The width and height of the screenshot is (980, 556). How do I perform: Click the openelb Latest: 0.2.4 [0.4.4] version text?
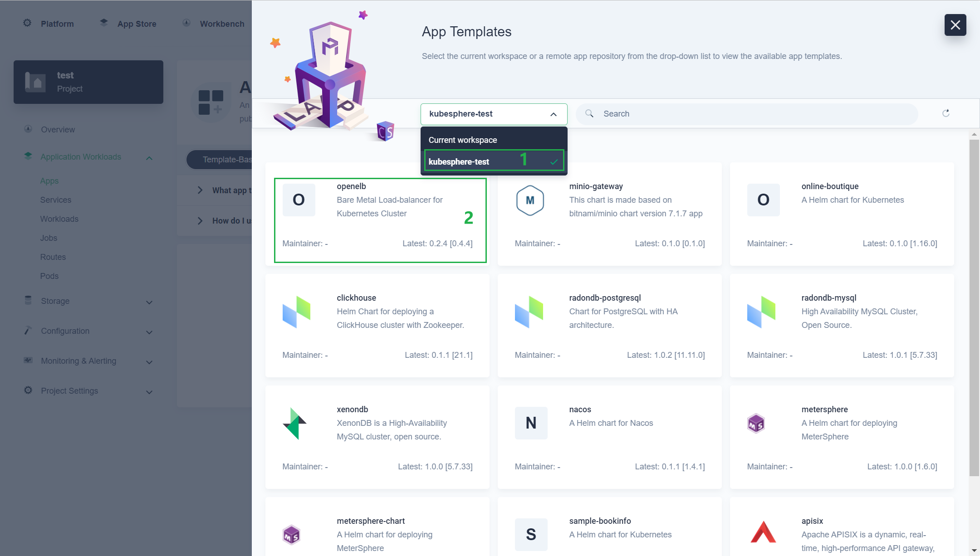pos(437,244)
